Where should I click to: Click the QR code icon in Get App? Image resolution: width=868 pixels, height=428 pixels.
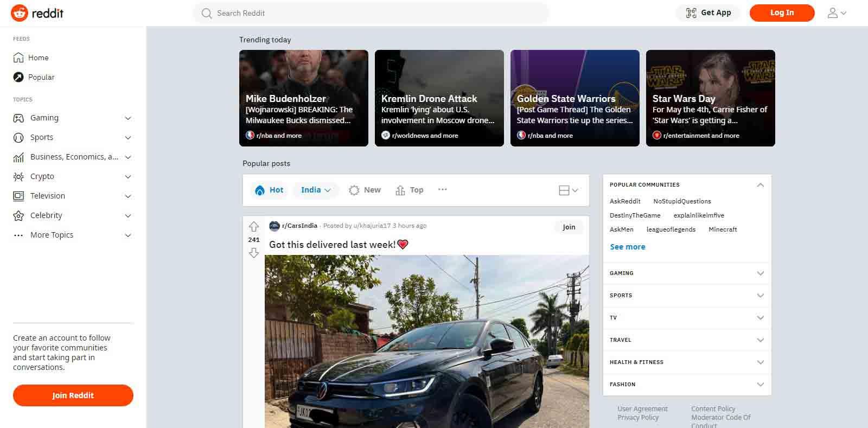tap(691, 13)
